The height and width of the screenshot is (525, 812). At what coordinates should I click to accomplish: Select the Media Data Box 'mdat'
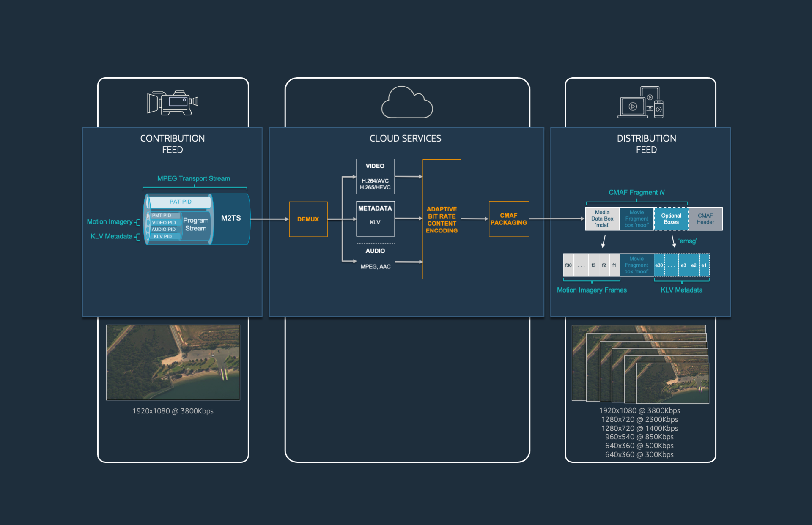click(602, 219)
